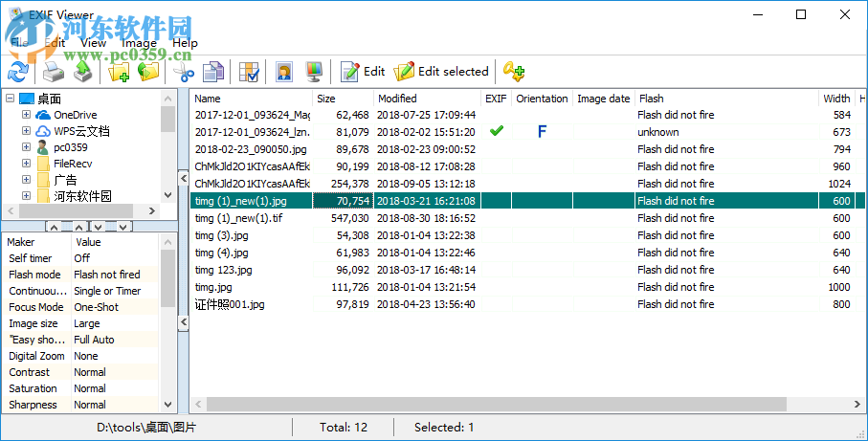
Task: Select file timg (4).jpg
Action: click(221, 253)
